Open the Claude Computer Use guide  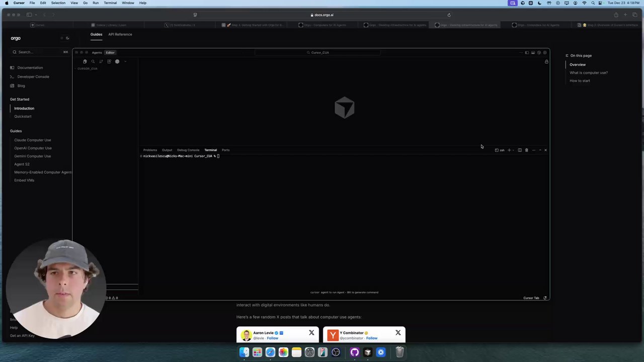coord(33,140)
